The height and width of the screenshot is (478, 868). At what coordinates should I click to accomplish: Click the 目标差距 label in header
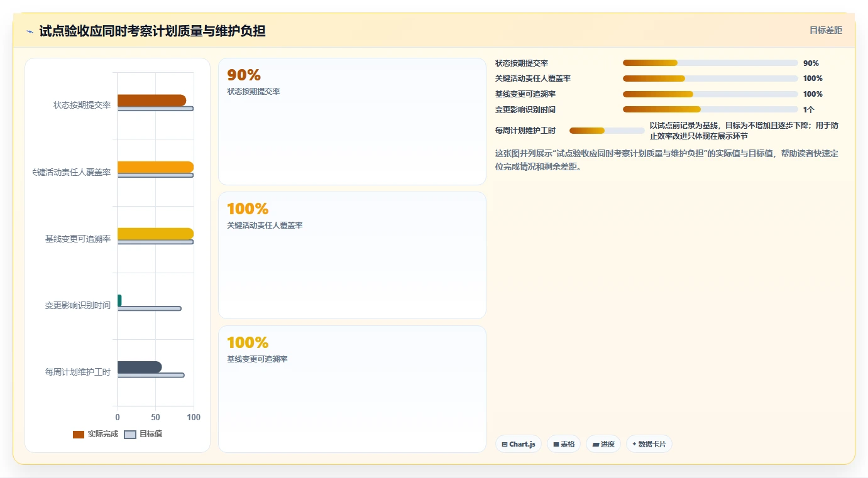tap(825, 30)
